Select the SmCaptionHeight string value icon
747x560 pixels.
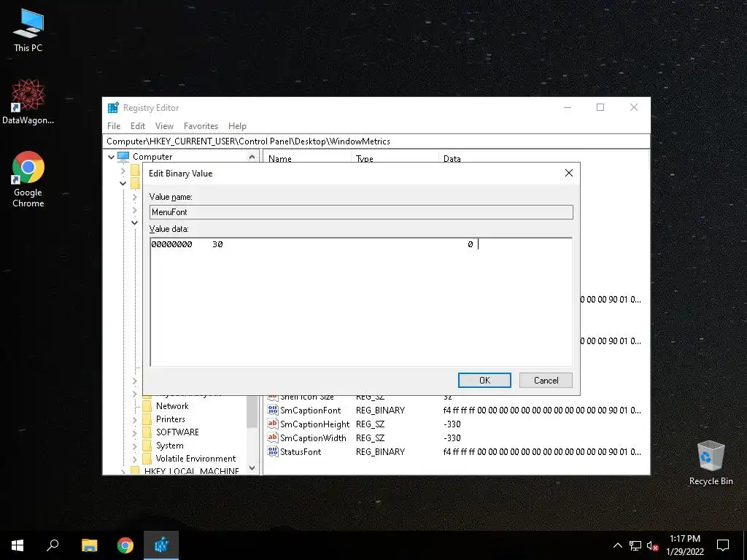click(273, 424)
